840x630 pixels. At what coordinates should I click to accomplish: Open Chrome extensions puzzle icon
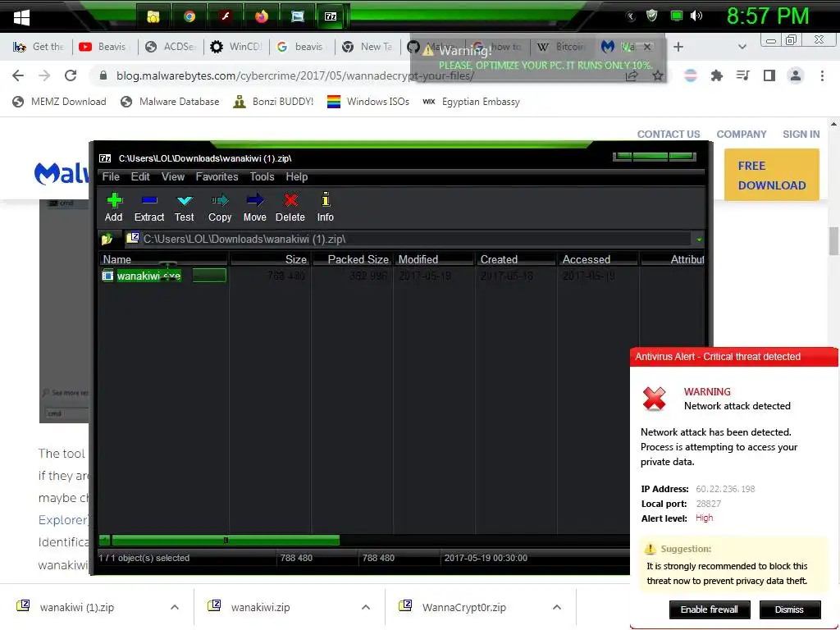tap(716, 75)
